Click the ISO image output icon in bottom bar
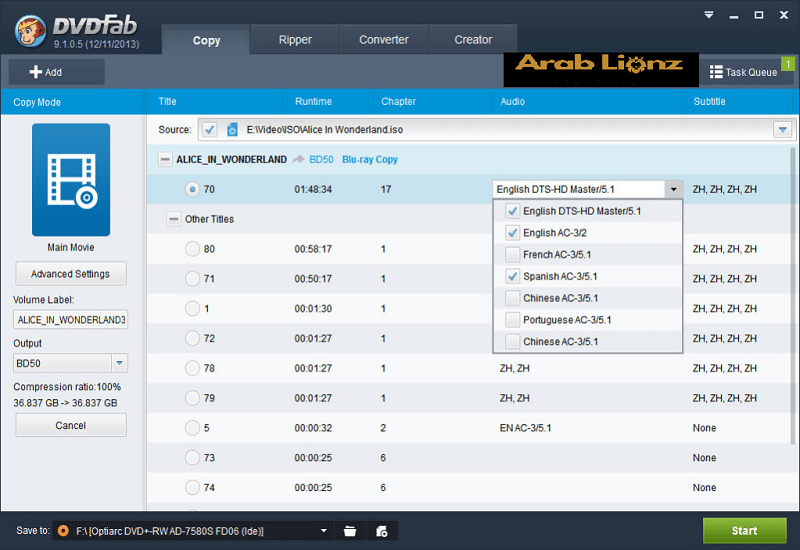The image size is (800, 550). tap(382, 531)
